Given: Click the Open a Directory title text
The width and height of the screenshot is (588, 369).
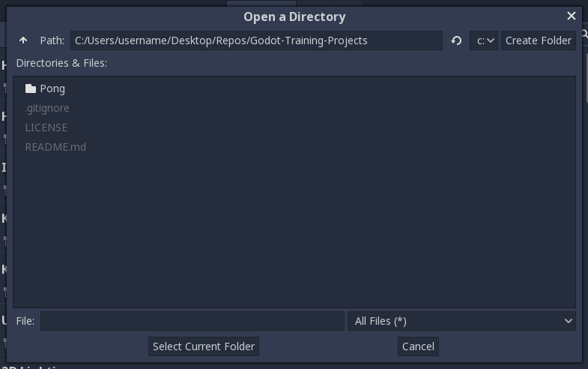Looking at the screenshot, I should point(294,16).
